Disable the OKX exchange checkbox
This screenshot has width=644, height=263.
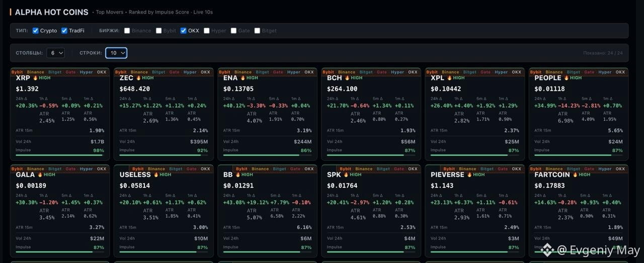click(x=183, y=31)
